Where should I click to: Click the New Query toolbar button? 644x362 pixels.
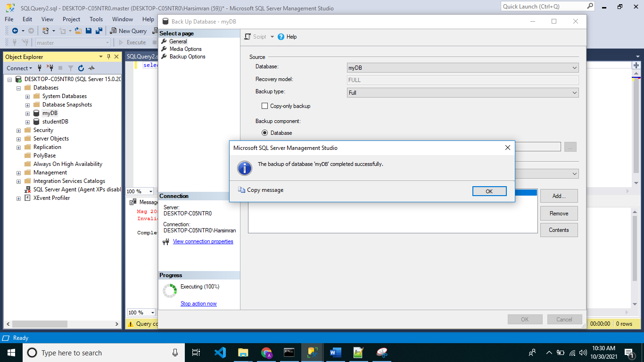129,31
